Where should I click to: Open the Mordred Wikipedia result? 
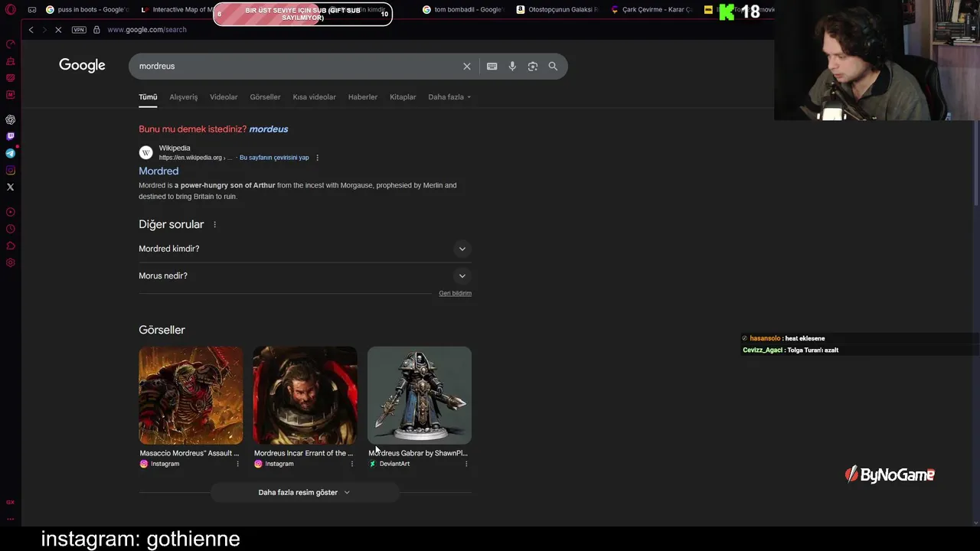click(x=158, y=171)
